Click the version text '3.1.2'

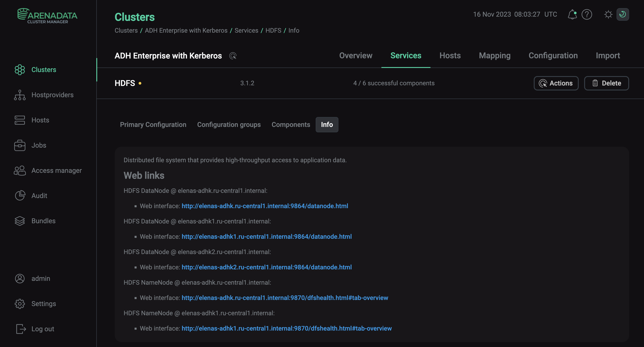point(247,83)
